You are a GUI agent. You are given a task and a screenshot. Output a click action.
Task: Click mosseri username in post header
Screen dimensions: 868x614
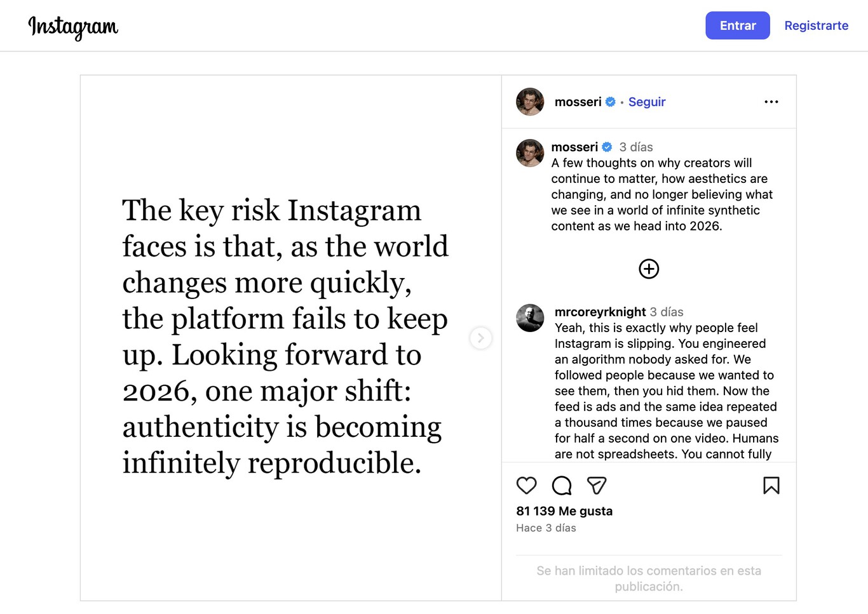pos(578,102)
